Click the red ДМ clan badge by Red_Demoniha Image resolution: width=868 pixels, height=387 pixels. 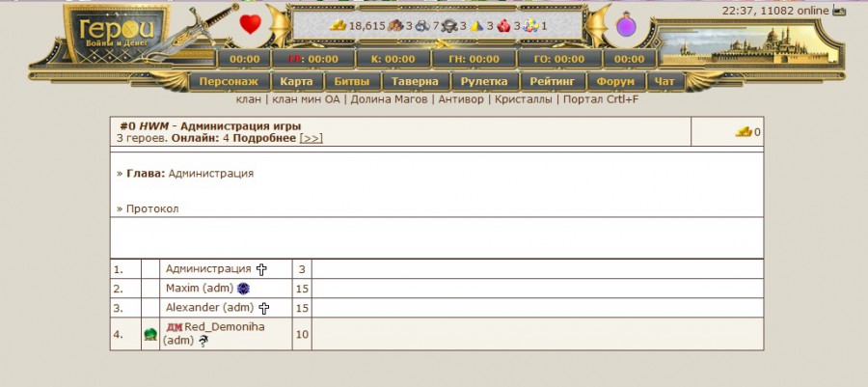[175, 327]
